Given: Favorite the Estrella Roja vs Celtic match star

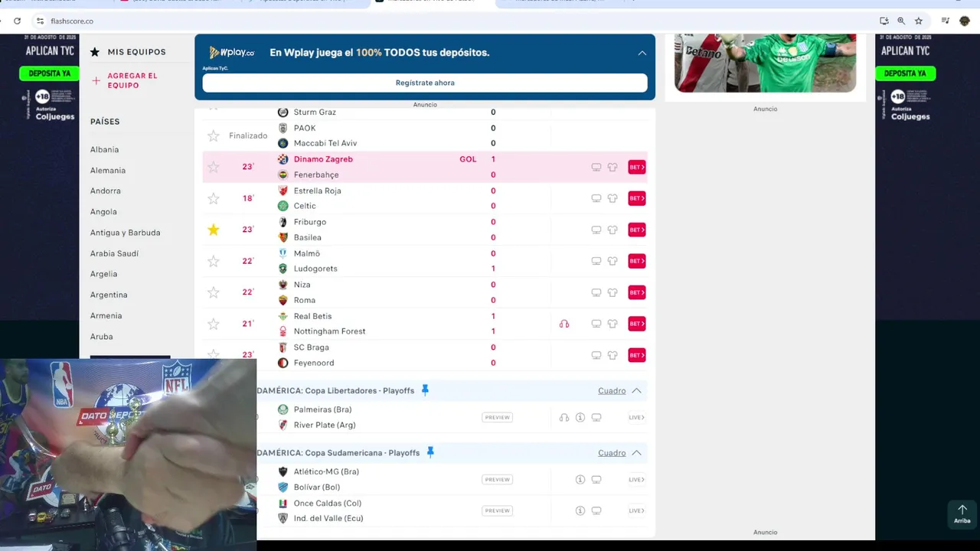Looking at the screenshot, I should [x=214, y=198].
